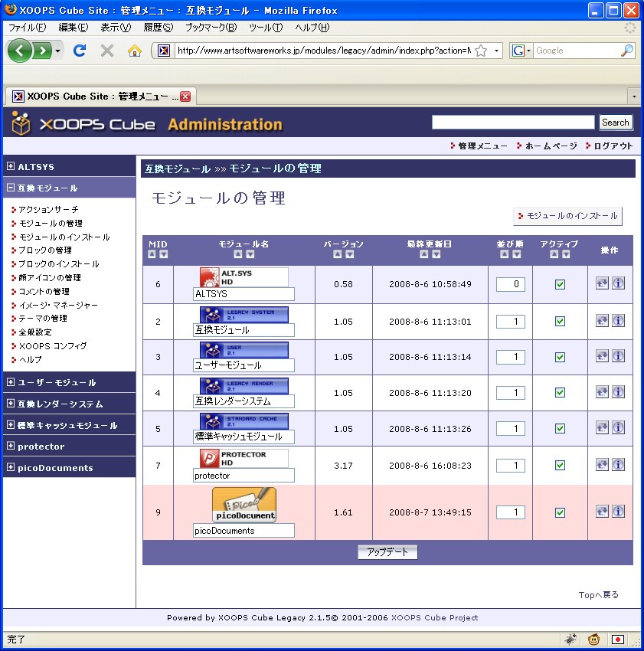This screenshot has width=644, height=651.
Task: Collapse the 互換モジュール sidebar section
Action: coord(11,188)
